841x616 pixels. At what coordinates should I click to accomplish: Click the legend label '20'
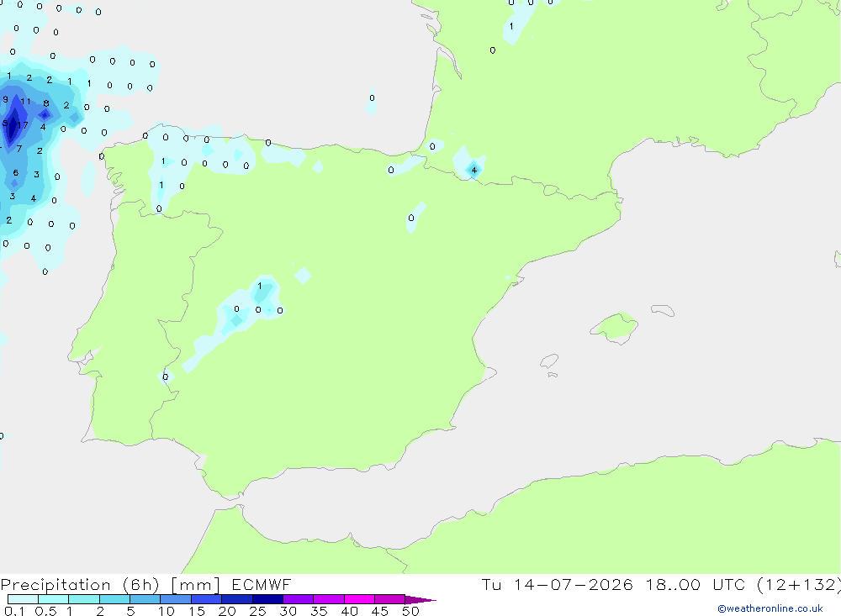coord(227,611)
